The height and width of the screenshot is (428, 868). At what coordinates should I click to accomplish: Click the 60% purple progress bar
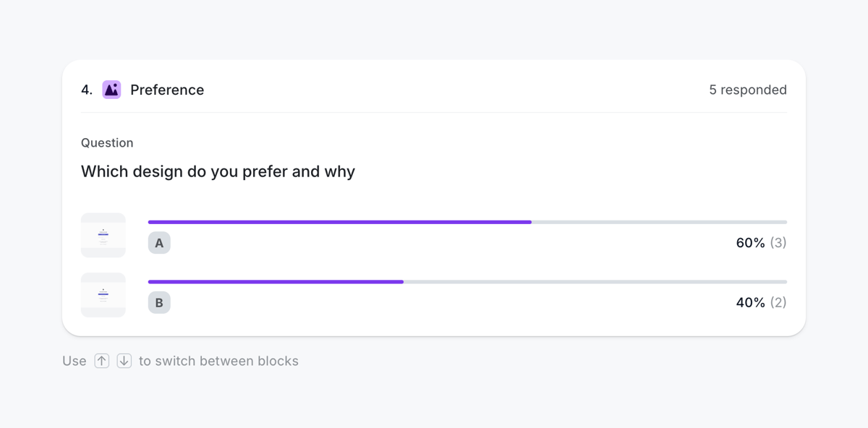pos(340,222)
